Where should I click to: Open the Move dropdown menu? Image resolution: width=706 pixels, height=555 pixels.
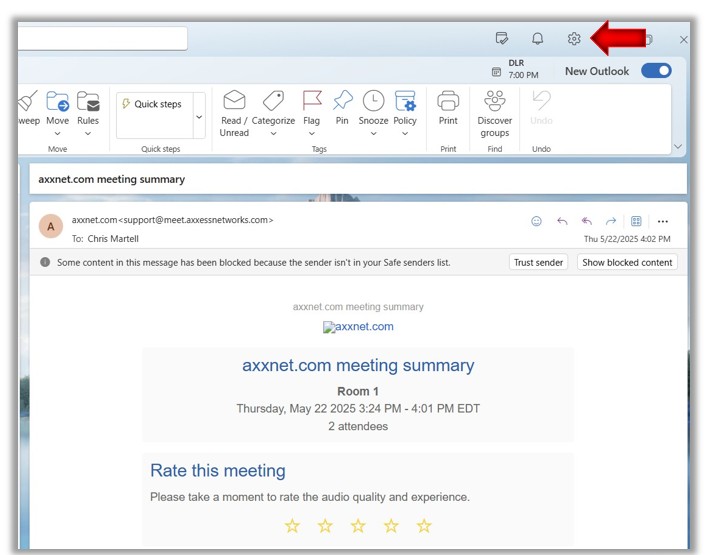click(57, 132)
